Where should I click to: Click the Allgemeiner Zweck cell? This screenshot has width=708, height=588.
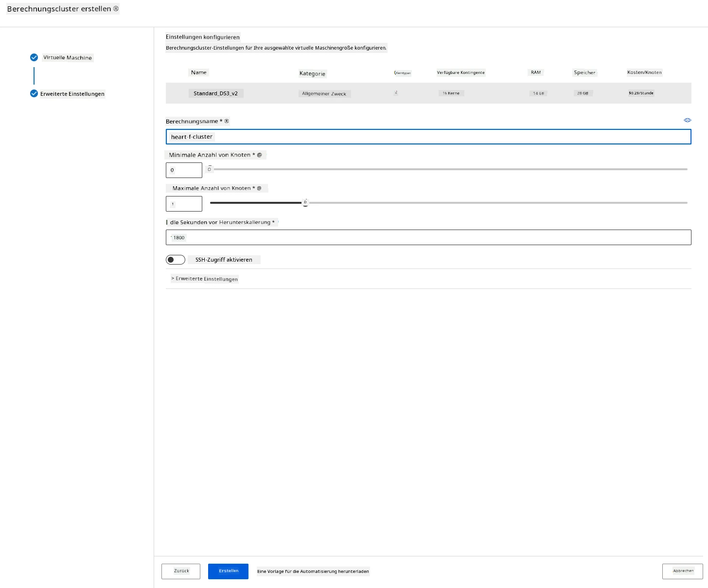(x=324, y=94)
